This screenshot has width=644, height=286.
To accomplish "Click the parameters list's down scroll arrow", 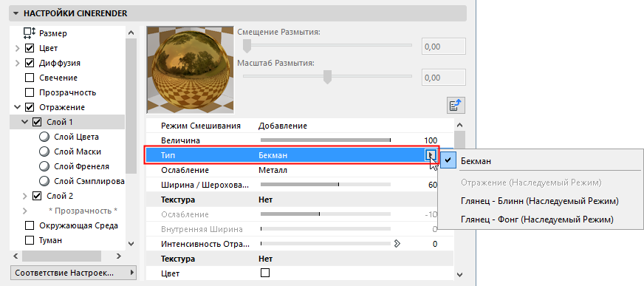I will (460, 274).
